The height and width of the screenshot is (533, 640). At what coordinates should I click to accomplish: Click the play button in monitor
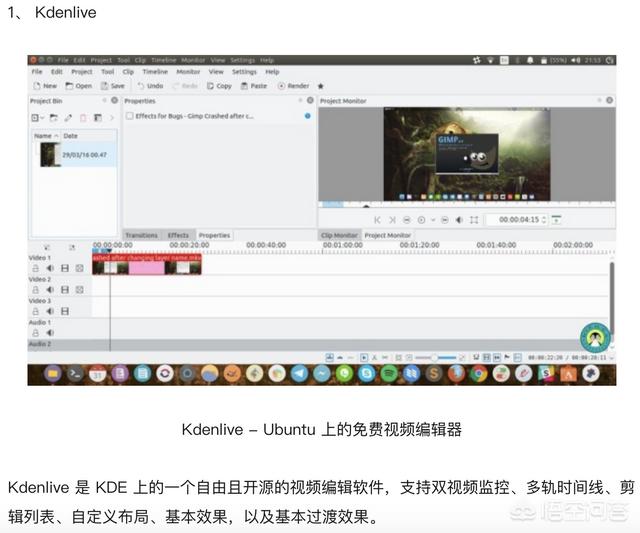421,220
